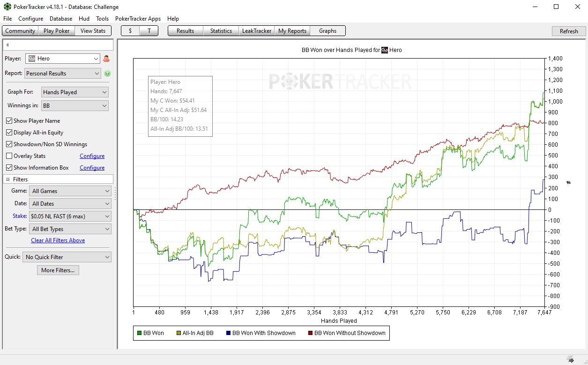Click the green BB Won legend swatch

pyautogui.click(x=139, y=333)
